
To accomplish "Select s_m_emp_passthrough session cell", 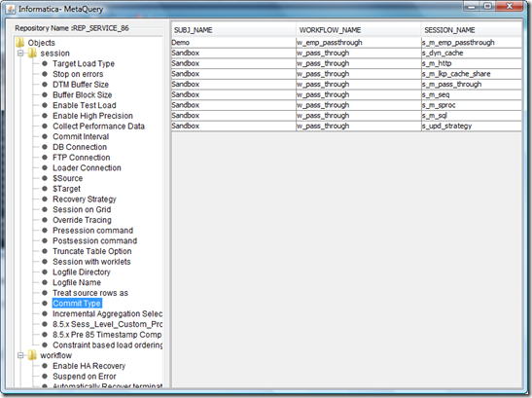I will [472, 43].
